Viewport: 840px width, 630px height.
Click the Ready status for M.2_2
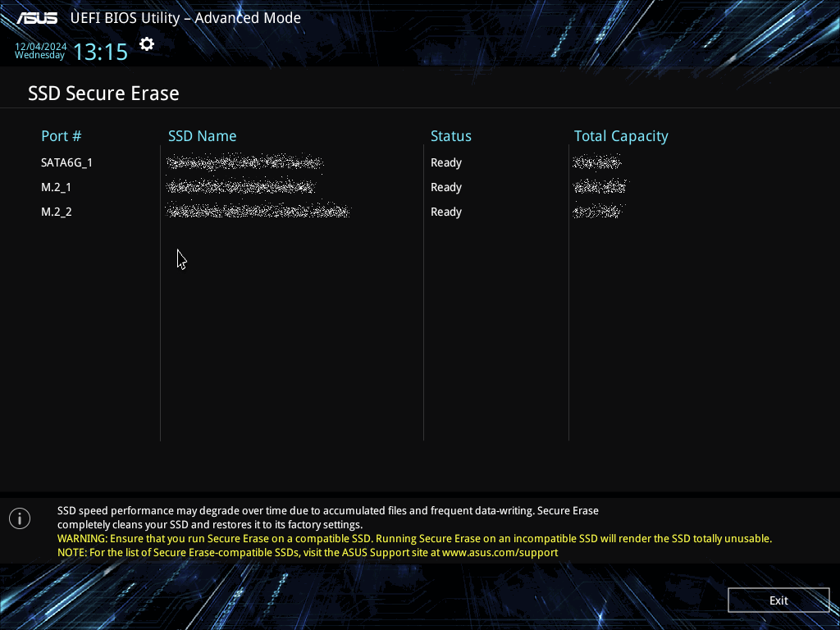(x=446, y=212)
